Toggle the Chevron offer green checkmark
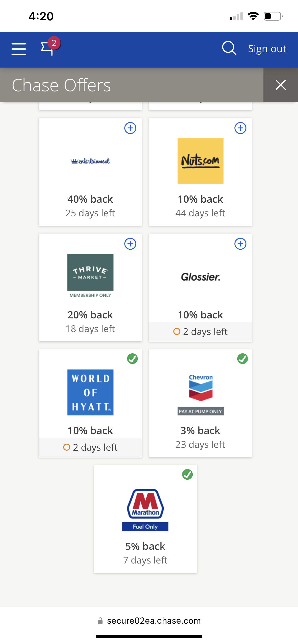The width and height of the screenshot is (298, 644). click(x=242, y=359)
